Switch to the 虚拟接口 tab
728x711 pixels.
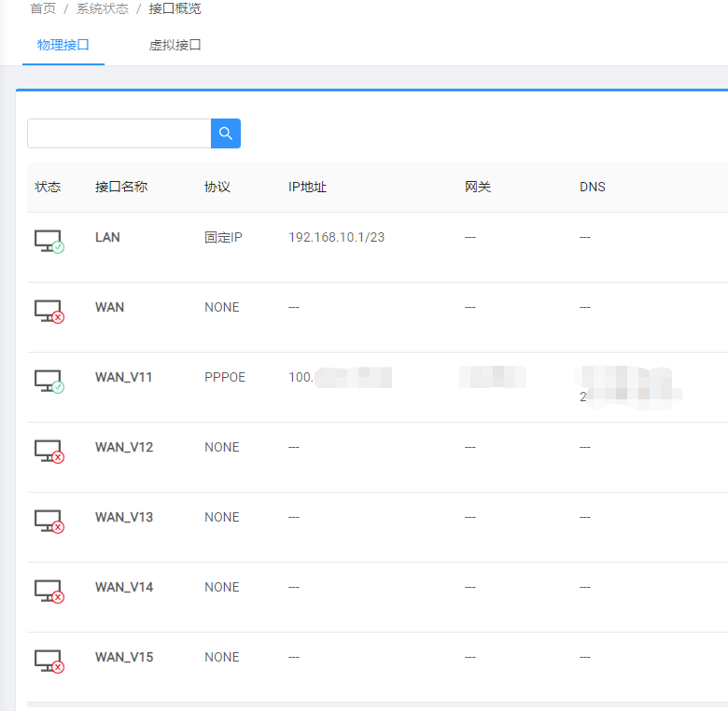175,45
